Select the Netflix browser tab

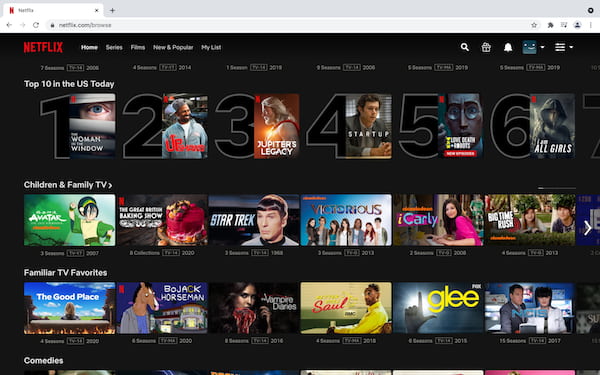[53, 10]
